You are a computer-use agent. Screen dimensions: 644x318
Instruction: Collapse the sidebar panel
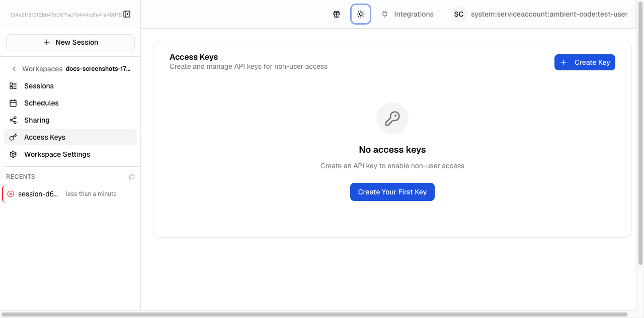click(x=126, y=14)
